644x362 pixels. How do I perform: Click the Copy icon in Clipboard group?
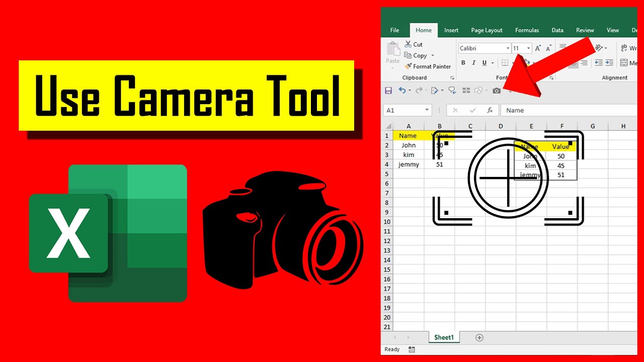(x=408, y=55)
